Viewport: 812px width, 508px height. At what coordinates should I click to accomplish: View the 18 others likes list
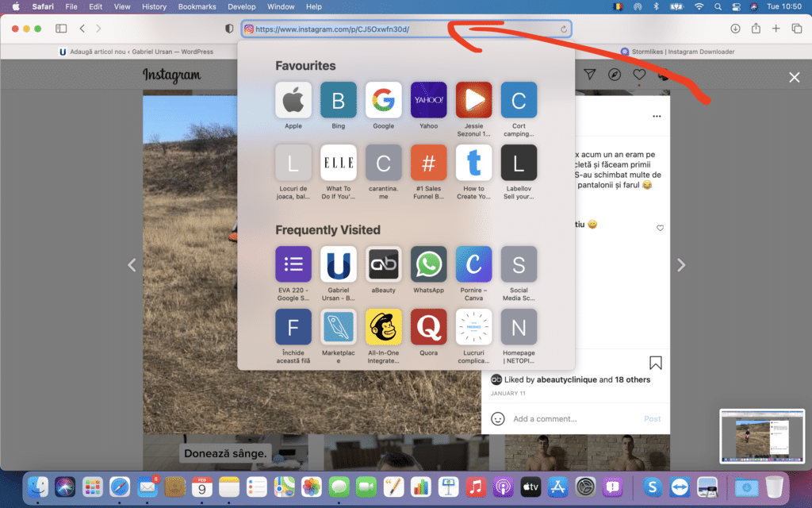click(632, 379)
